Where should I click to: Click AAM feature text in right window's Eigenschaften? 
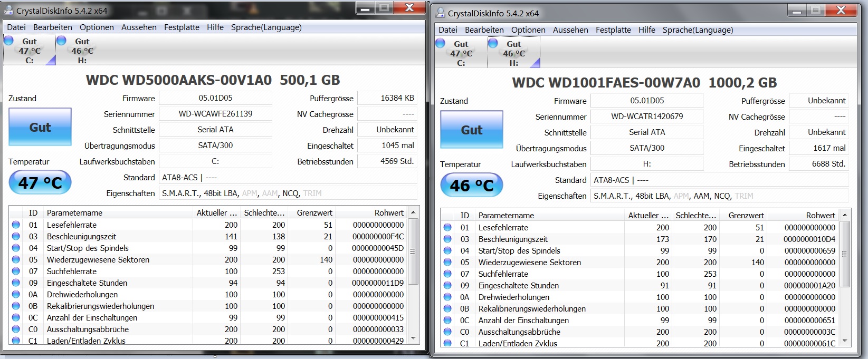tap(701, 196)
